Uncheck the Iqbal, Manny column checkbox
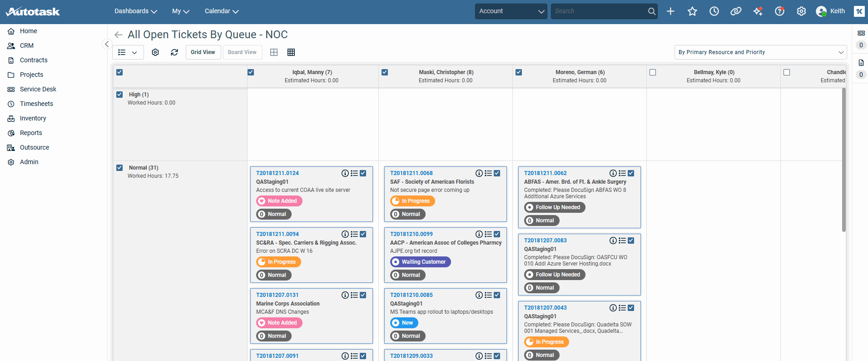 [x=251, y=72]
